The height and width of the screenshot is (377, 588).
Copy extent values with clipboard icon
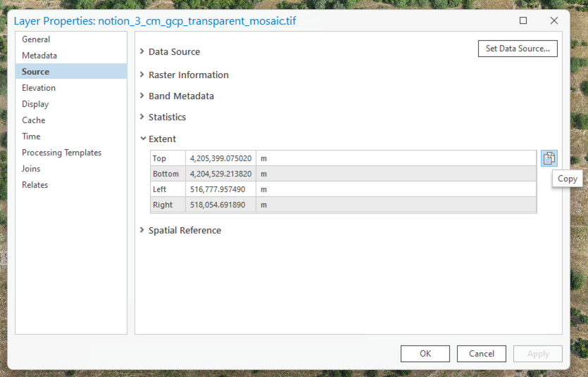(x=549, y=158)
